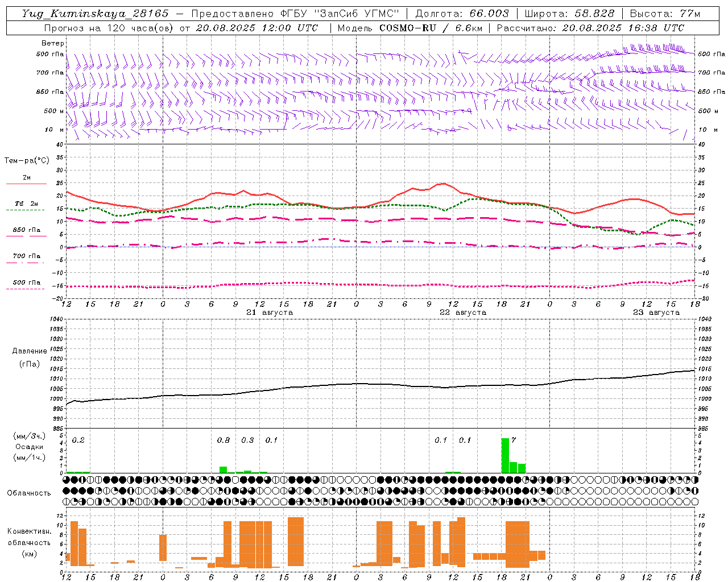The width and height of the screenshot is (728, 582).
Task: Click the 850 гПа temperature legend entry
Action: pyautogui.click(x=27, y=230)
